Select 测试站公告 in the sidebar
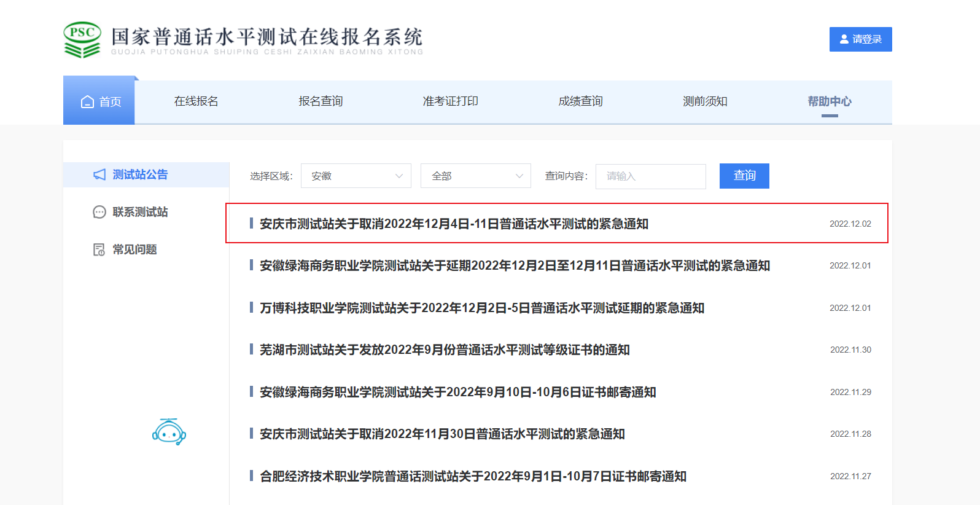Screen dimensions: 980x505 146,175
